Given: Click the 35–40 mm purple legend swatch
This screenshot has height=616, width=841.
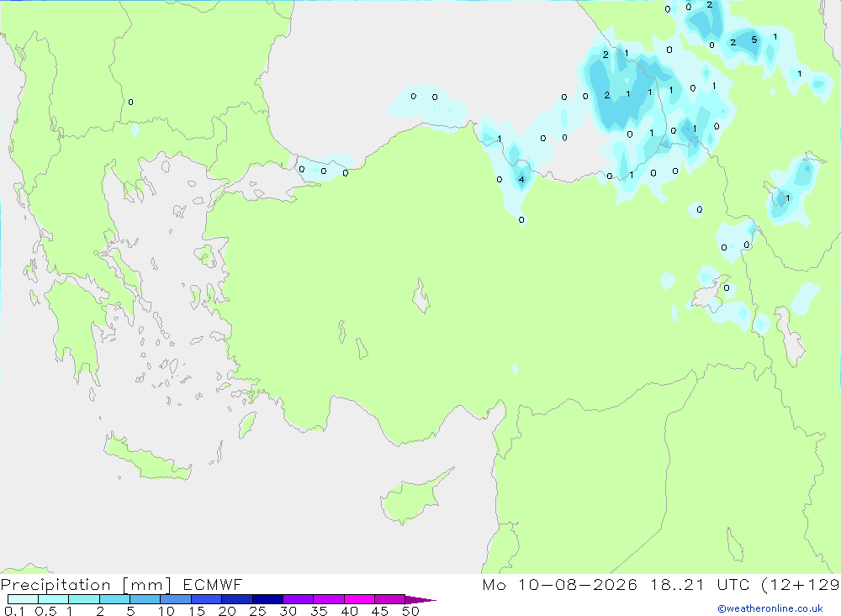Looking at the screenshot, I should coord(329,599).
